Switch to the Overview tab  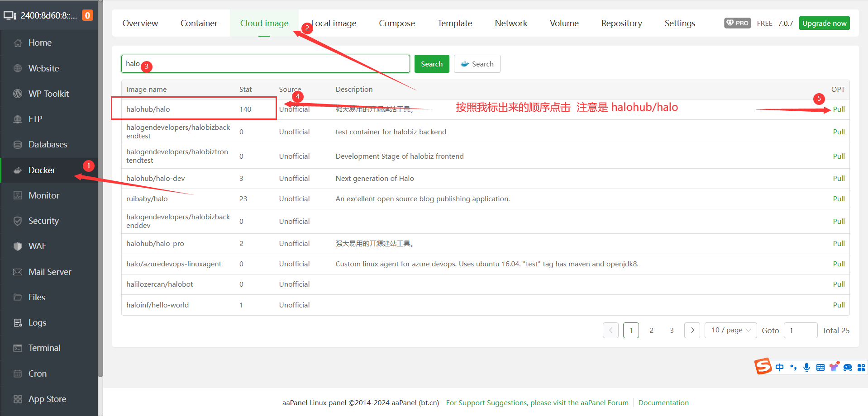(140, 23)
